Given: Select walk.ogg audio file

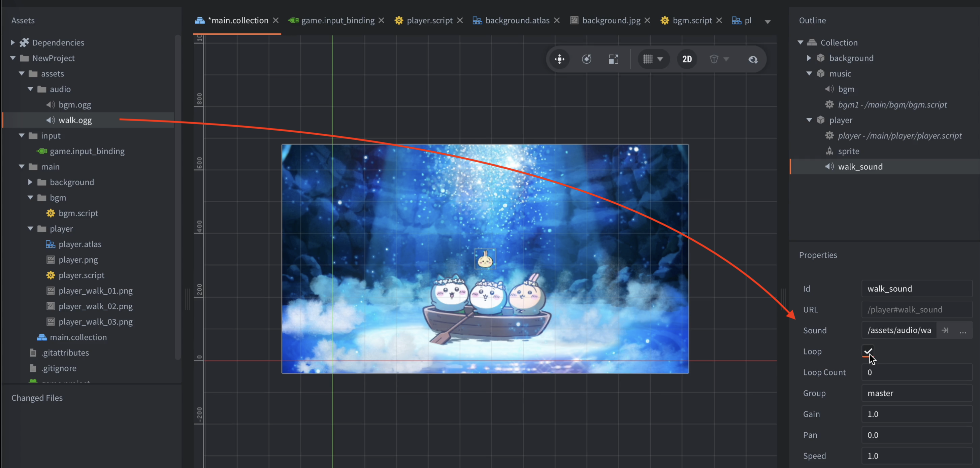Looking at the screenshot, I should (x=88, y=120).
